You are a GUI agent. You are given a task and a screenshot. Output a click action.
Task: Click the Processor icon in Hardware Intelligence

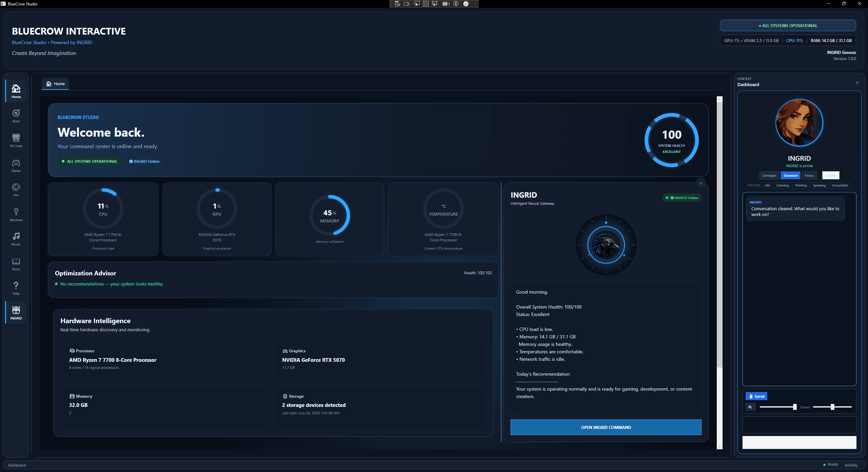pos(72,351)
